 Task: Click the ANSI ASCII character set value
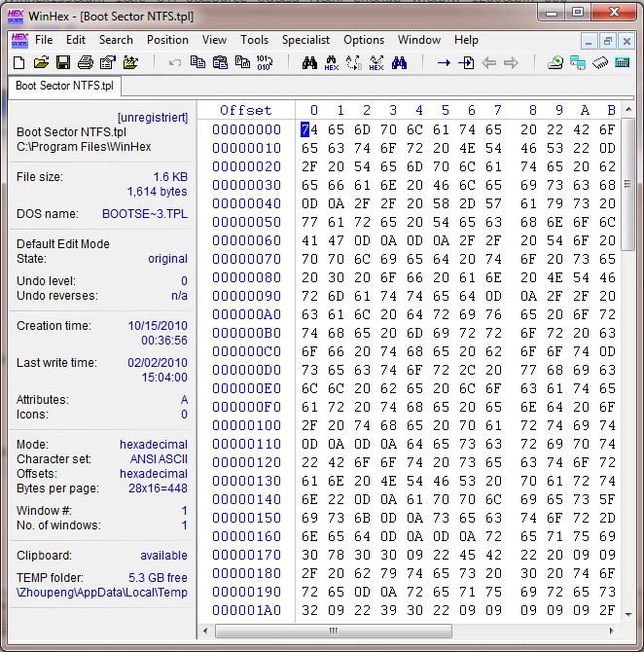pos(159,459)
